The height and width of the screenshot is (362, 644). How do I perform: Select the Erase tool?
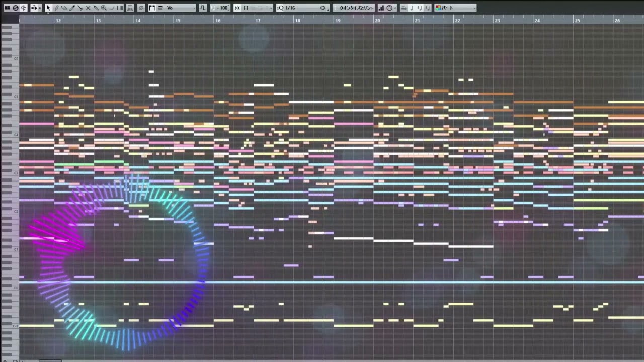pyautogui.click(x=64, y=8)
